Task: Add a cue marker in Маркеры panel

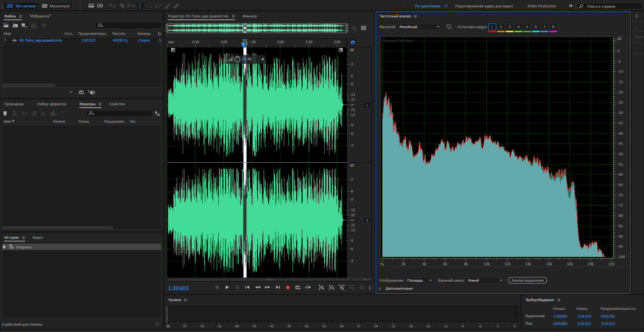Action: (x=5, y=114)
